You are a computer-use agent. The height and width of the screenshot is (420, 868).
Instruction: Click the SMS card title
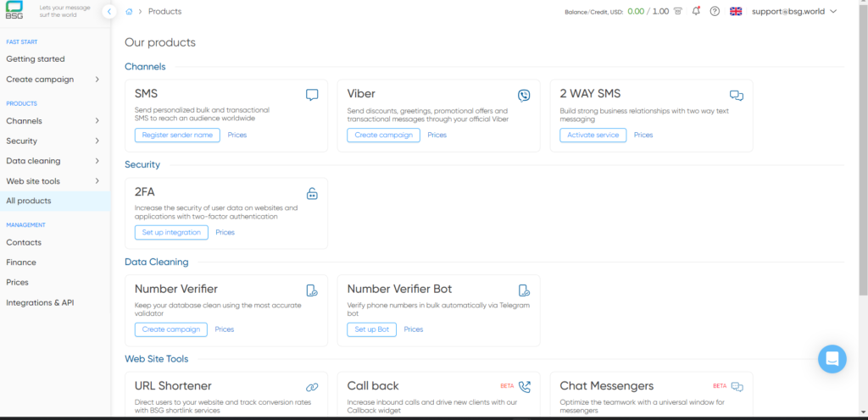click(146, 94)
